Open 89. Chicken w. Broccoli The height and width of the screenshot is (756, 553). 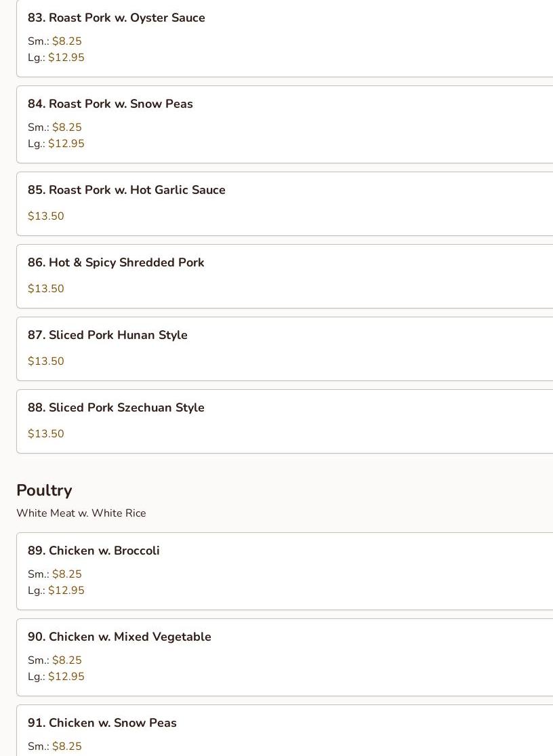point(94,551)
